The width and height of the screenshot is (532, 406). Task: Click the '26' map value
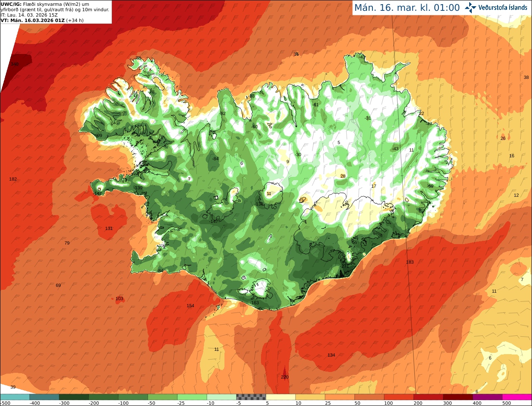(x=503, y=139)
